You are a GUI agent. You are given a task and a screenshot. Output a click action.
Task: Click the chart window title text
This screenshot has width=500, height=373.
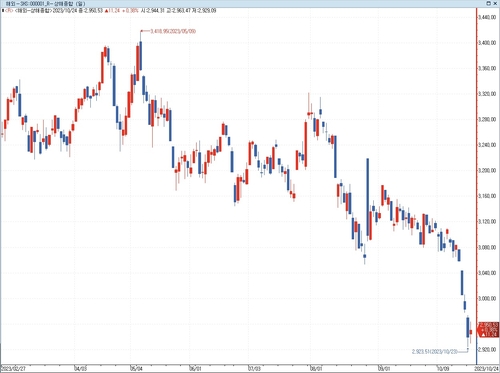click(x=45, y=4)
